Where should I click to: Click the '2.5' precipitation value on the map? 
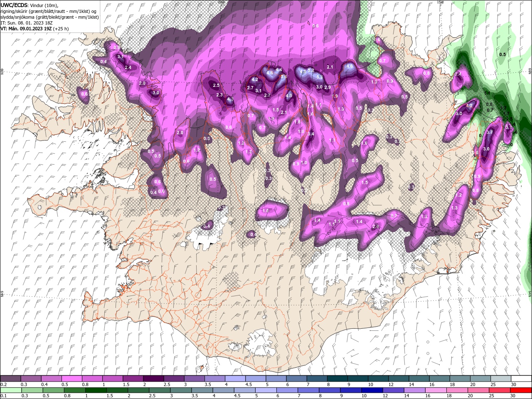(x=216, y=85)
